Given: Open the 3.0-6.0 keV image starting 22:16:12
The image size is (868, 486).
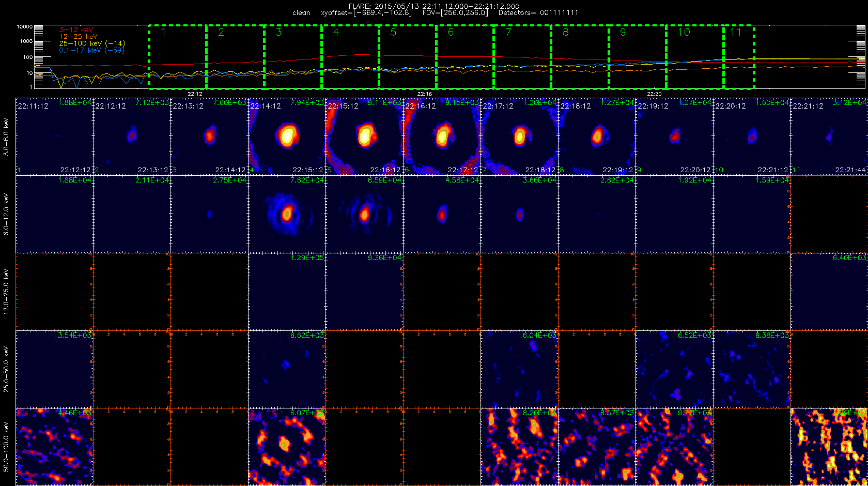Looking at the screenshot, I should pyautogui.click(x=442, y=136).
